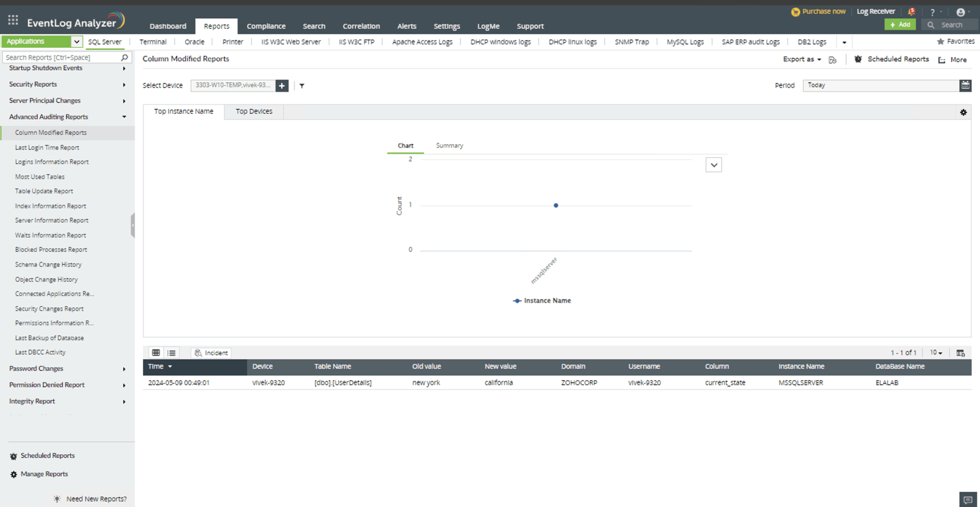Switch to grid table view icon
The height and width of the screenshot is (507, 980).
coord(156,353)
